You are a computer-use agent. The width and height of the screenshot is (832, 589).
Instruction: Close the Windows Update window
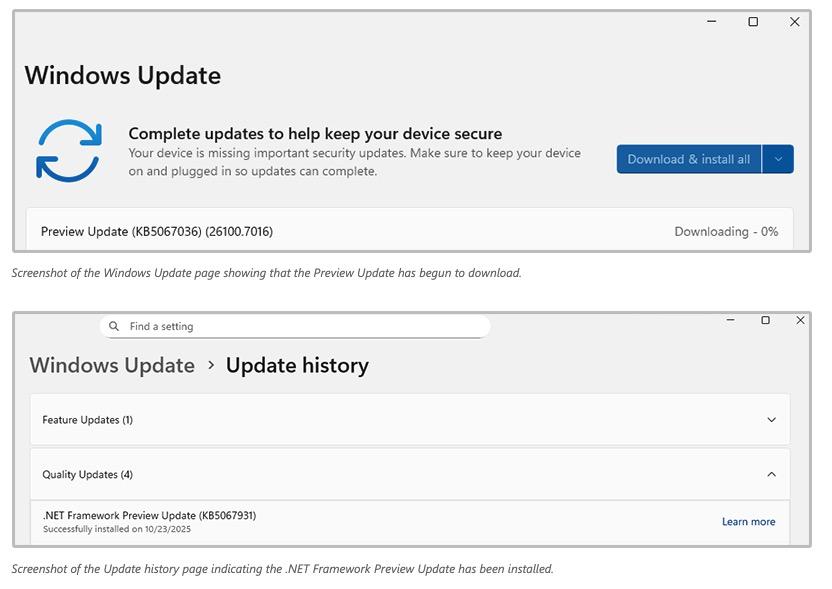point(795,21)
